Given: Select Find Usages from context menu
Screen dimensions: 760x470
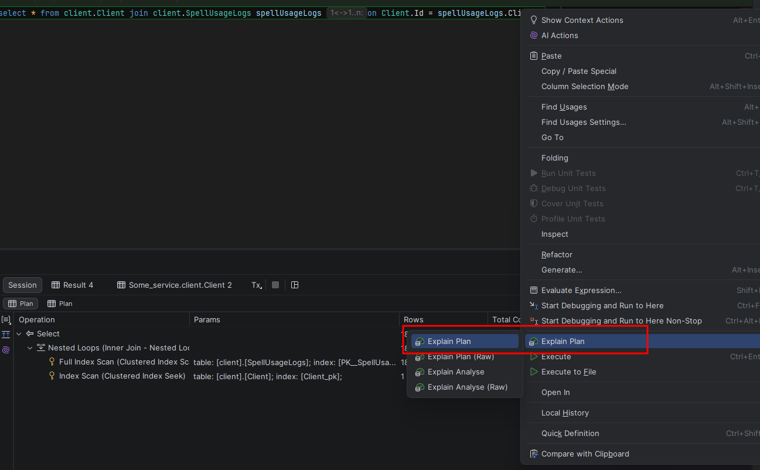Looking at the screenshot, I should tap(564, 107).
